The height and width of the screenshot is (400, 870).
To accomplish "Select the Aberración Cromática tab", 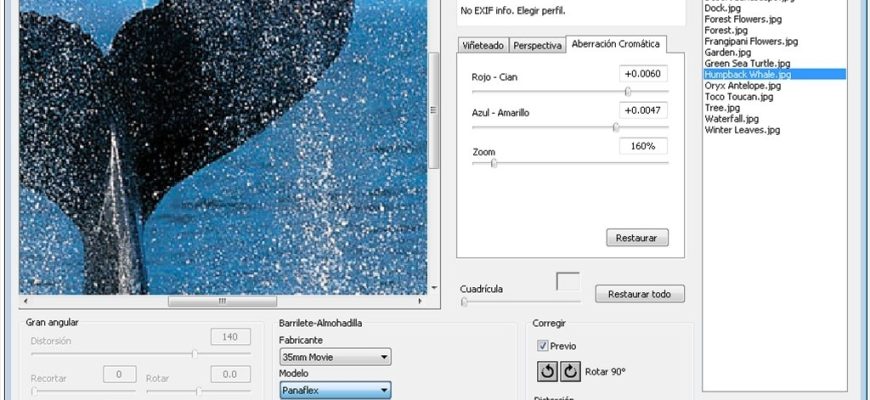I will coord(616,44).
